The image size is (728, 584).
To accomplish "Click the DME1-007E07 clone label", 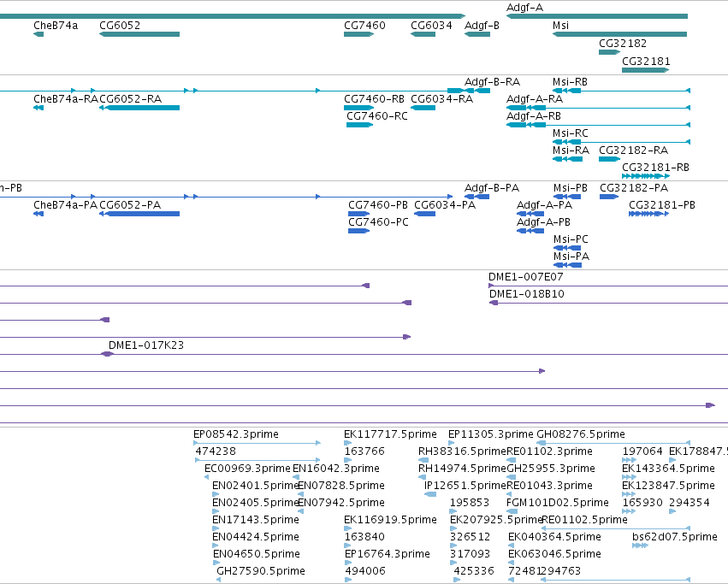I will click(x=525, y=277).
